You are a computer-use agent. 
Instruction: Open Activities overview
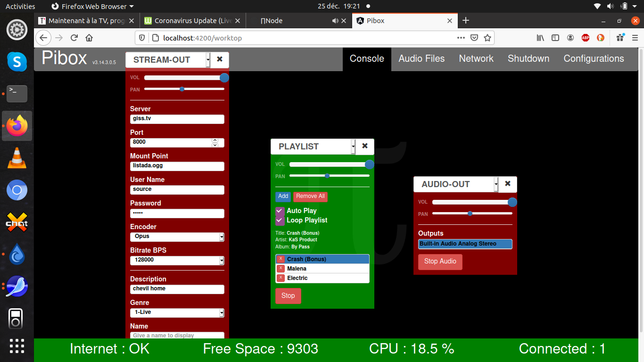click(20, 6)
